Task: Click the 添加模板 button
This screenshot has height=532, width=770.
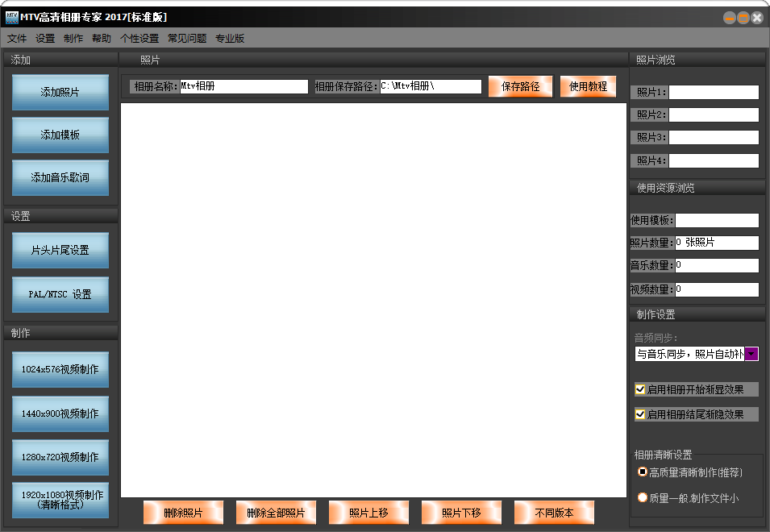Action: pos(60,135)
